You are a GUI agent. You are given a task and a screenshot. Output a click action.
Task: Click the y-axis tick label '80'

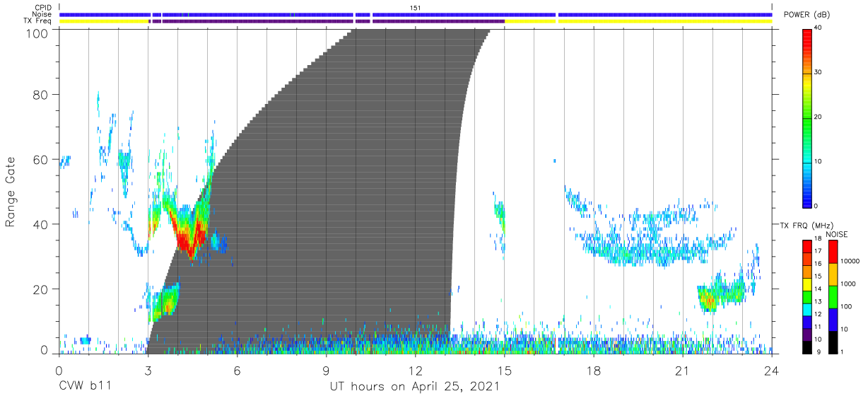point(41,95)
